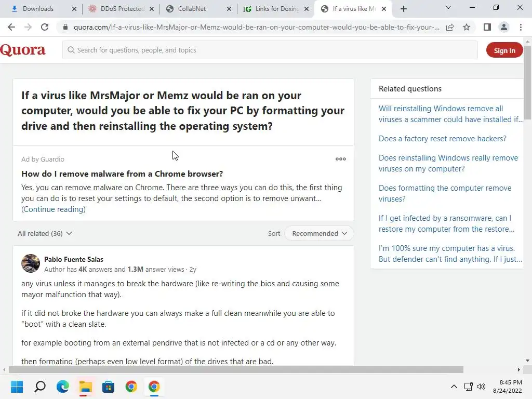The image size is (532, 399).
Task: Click the scroll-down arrow on vertical scrollbar
Action: tap(527, 361)
